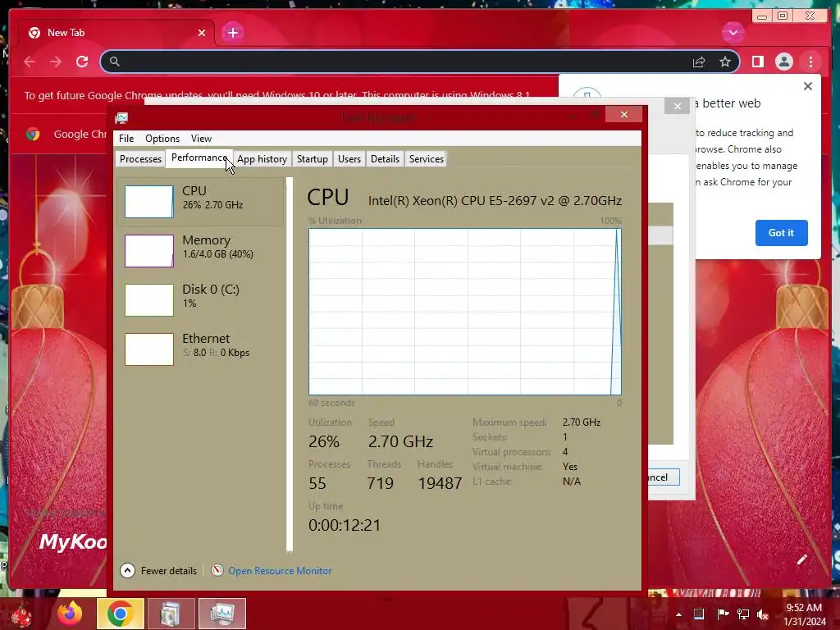Switch to the Users tab
This screenshot has width=840, height=630.
click(349, 159)
